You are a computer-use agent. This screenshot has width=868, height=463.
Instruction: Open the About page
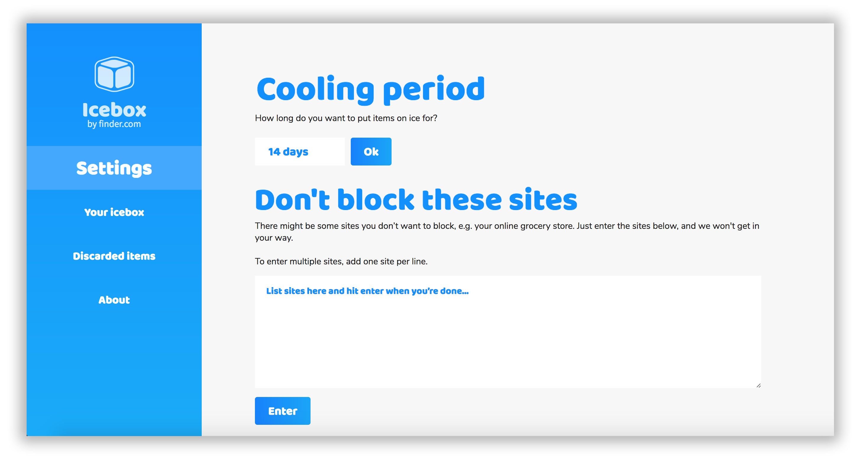[114, 300]
